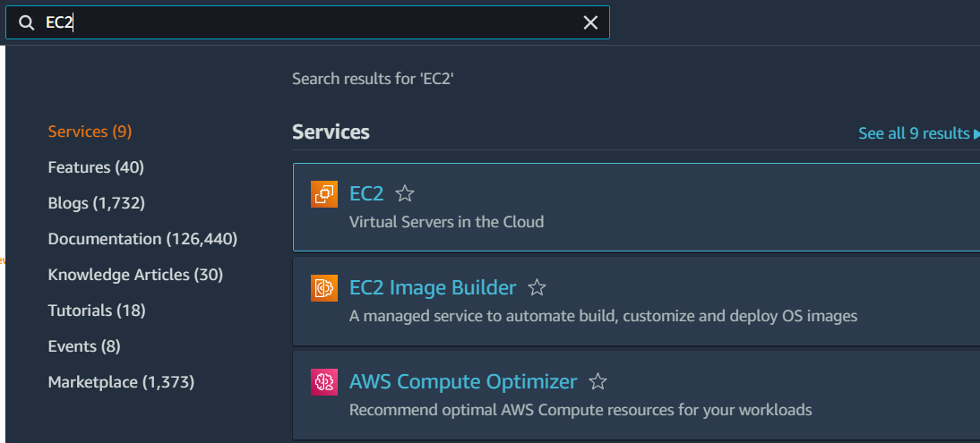The image size is (980, 443).
Task: Favorite EC2 with its star
Action: [x=405, y=193]
